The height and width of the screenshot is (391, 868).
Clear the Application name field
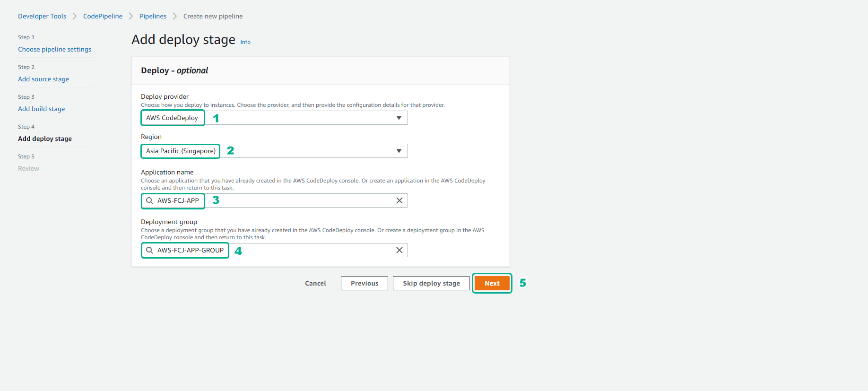tap(399, 200)
